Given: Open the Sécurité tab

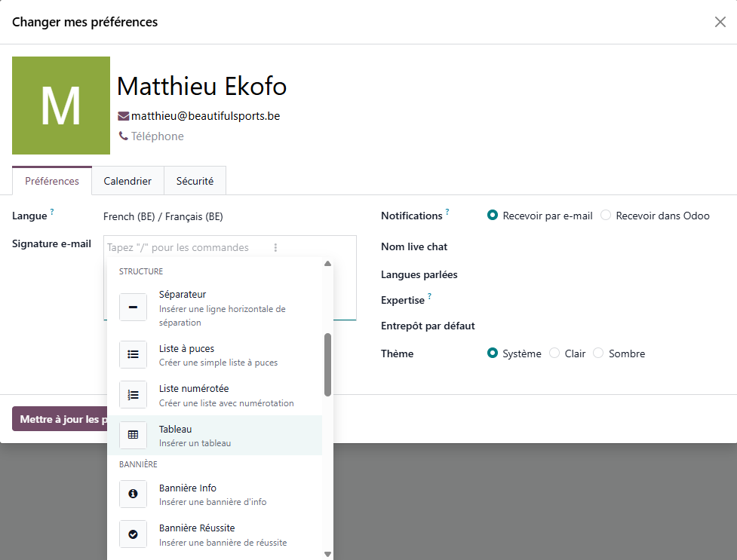Looking at the screenshot, I should [x=195, y=181].
